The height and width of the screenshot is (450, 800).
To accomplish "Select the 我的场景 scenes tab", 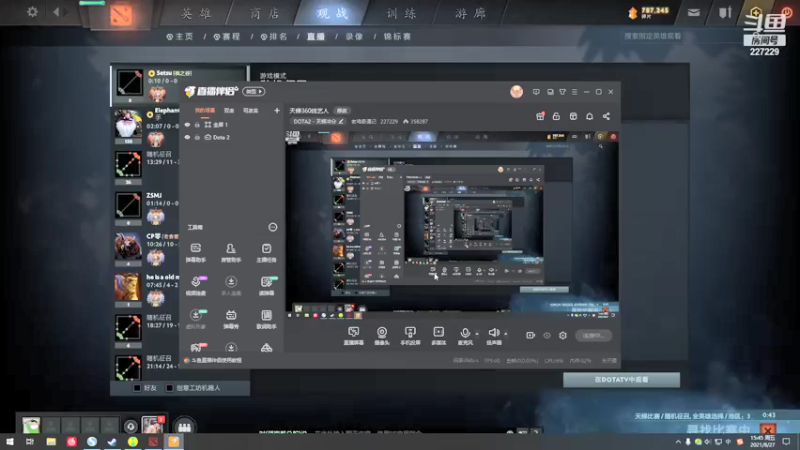I will pyautogui.click(x=205, y=111).
